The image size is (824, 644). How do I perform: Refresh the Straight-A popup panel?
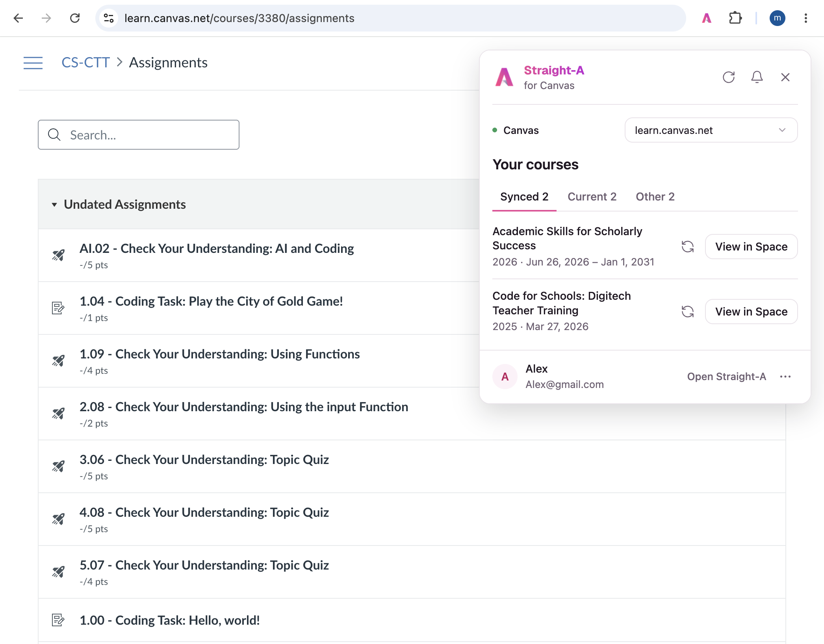tap(729, 77)
